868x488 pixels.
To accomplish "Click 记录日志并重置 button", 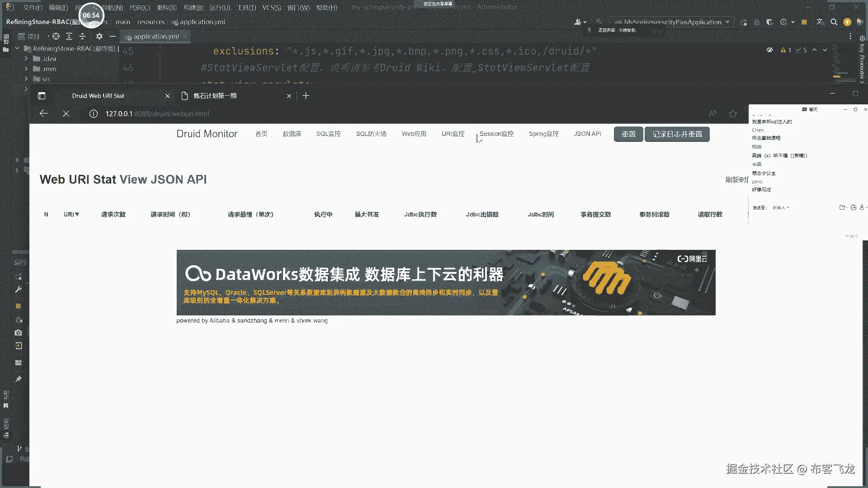I will (x=677, y=134).
